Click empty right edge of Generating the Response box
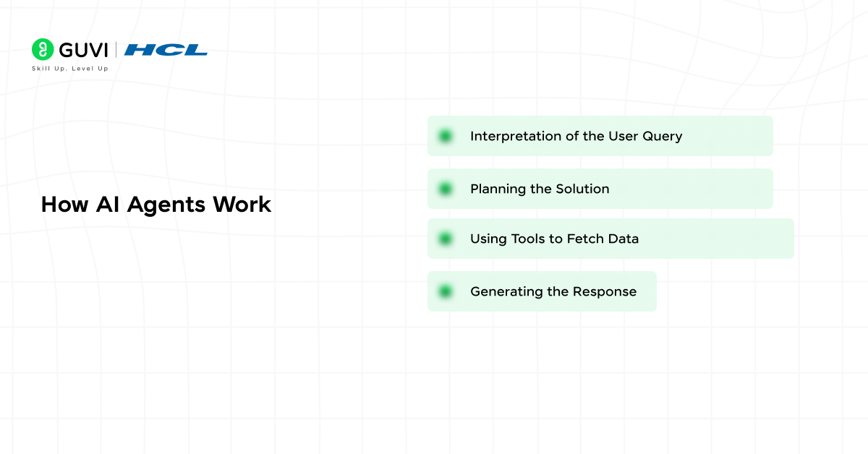This screenshot has width=868, height=454. pyautogui.click(x=647, y=291)
